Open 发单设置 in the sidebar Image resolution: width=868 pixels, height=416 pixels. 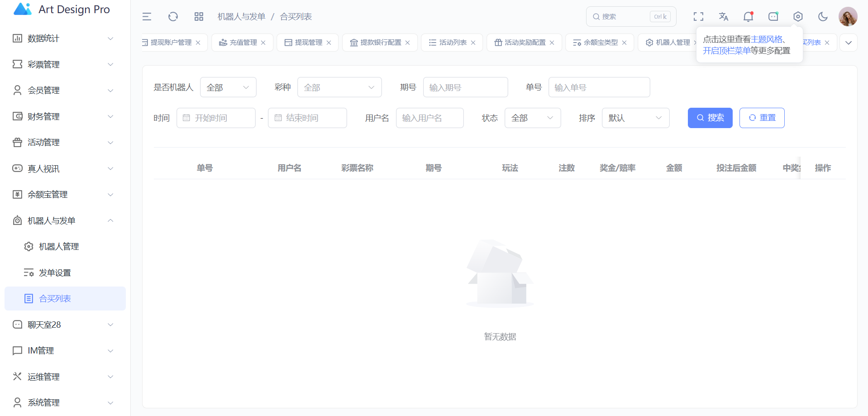55,273
